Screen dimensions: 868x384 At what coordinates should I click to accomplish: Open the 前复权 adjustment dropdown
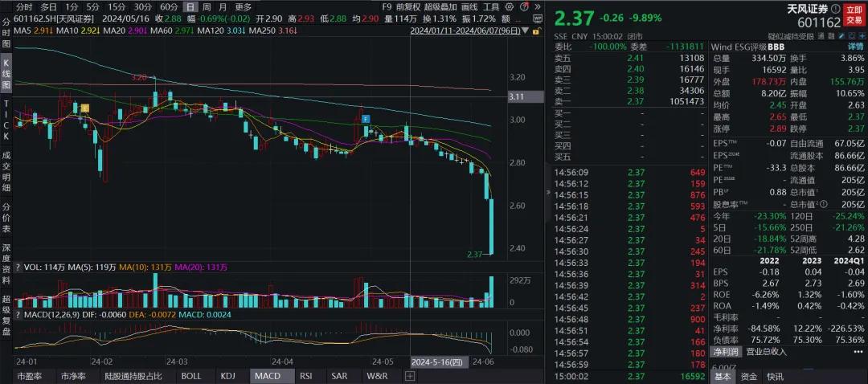tap(409, 7)
